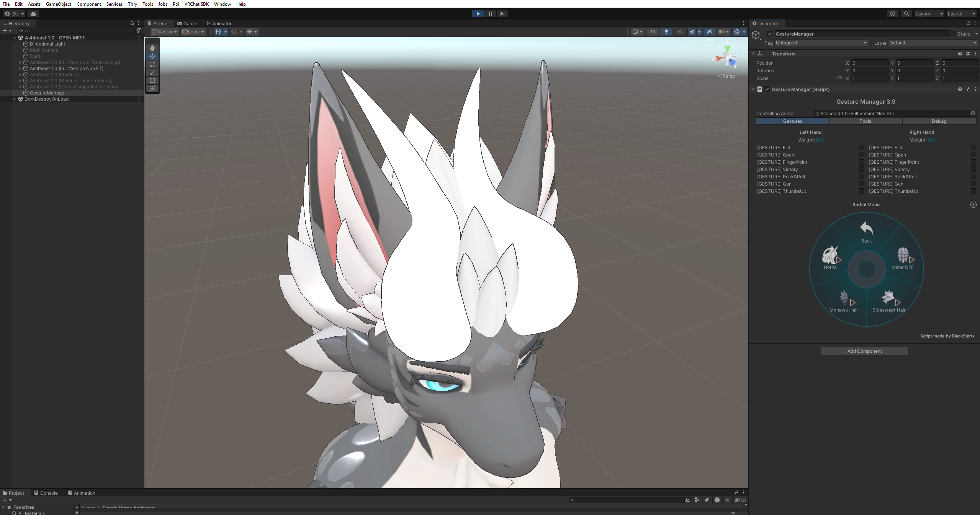Screen dimensions: 980x515
Task: Select the Rotate tool
Action: pyautogui.click(x=152, y=64)
